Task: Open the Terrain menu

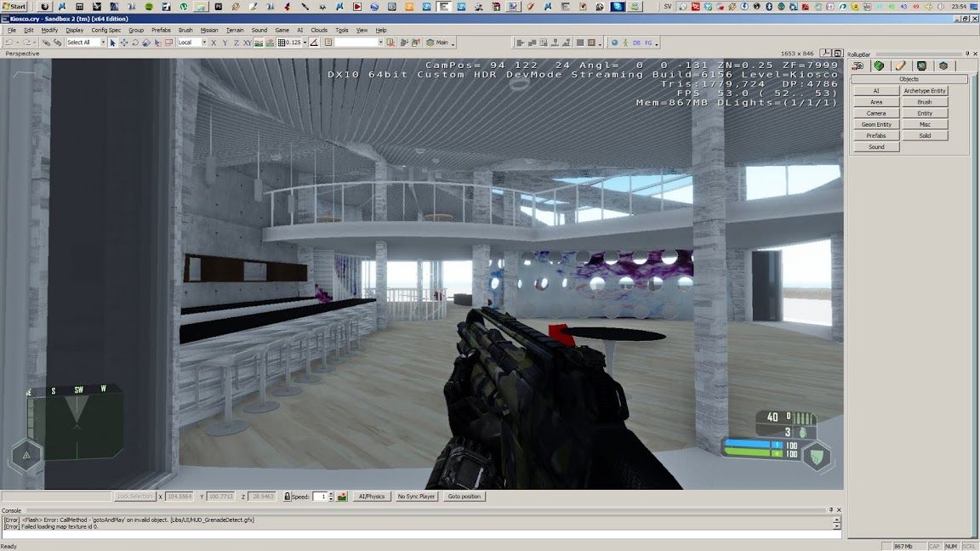Action: (235, 30)
